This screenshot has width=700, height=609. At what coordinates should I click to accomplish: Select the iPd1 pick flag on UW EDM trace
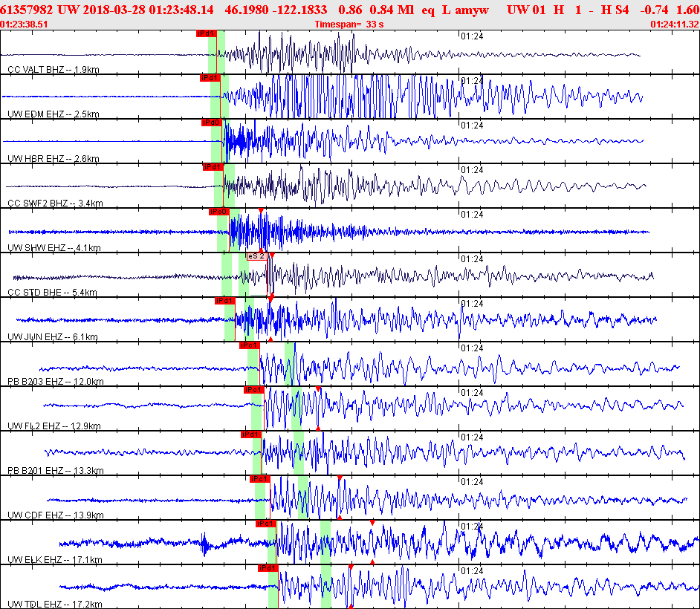(210, 78)
